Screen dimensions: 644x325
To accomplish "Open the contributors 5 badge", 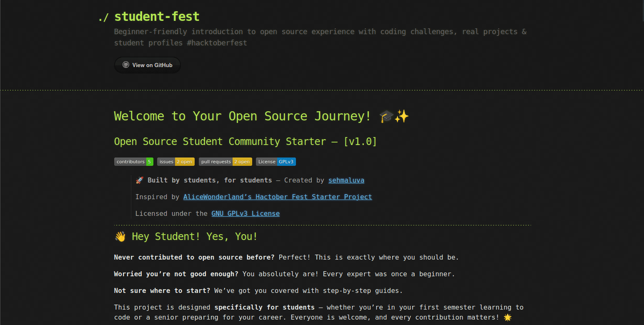I will tap(134, 162).
